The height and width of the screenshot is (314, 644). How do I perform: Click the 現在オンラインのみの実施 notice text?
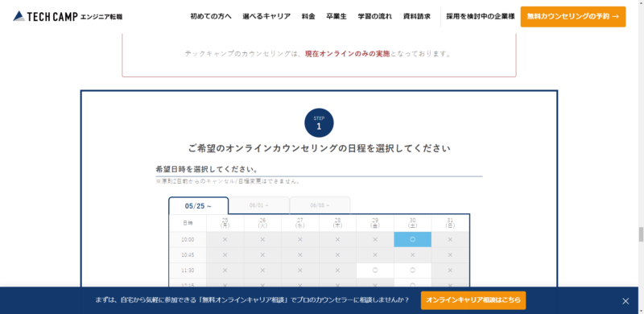(x=348, y=54)
